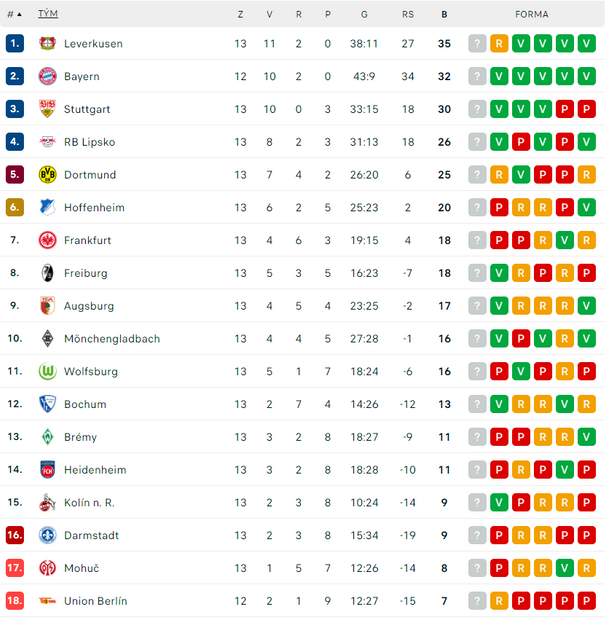This screenshot has width=606, height=620.
Task: Click the Union Berlín club crest
Action: click(47, 601)
